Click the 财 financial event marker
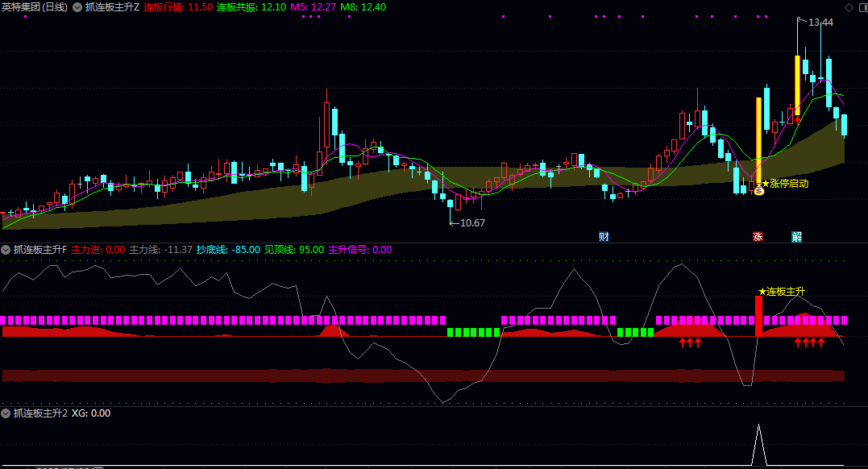 (x=604, y=237)
